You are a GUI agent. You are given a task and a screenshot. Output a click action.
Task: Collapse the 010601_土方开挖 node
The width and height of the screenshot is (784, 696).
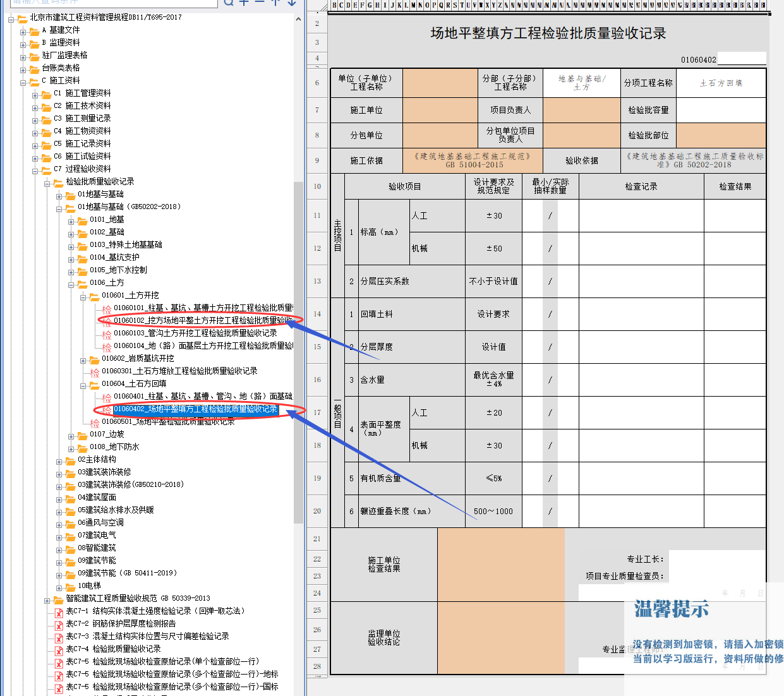pos(83,297)
